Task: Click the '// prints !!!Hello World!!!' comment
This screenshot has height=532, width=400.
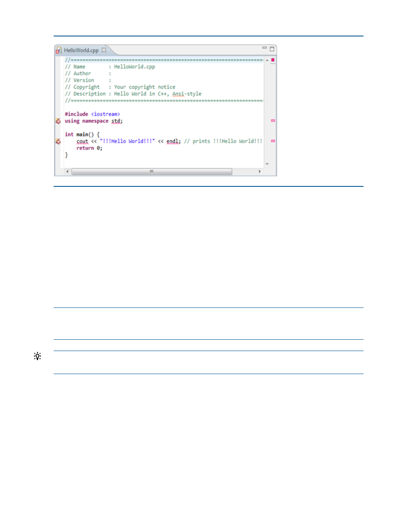Action: click(223, 142)
